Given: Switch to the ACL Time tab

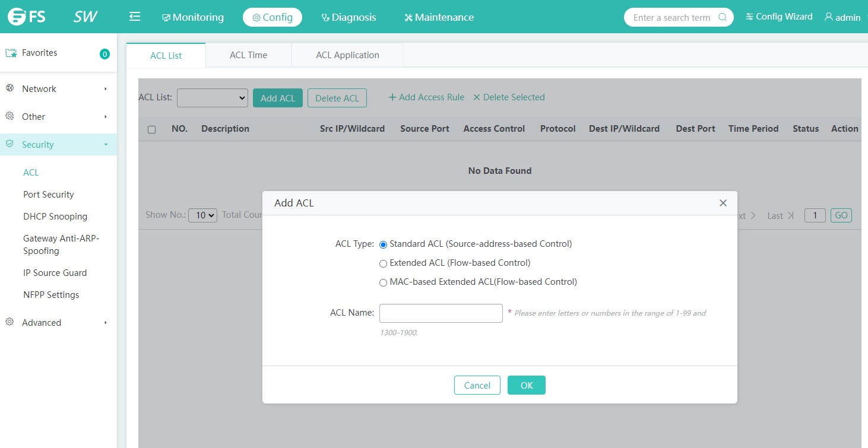Looking at the screenshot, I should 248,55.
